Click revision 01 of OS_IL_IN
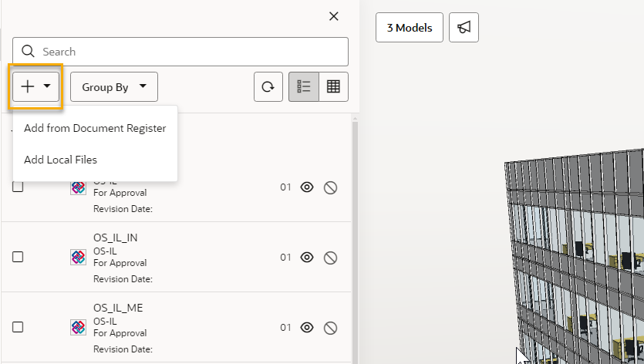The image size is (644, 364). tap(285, 258)
